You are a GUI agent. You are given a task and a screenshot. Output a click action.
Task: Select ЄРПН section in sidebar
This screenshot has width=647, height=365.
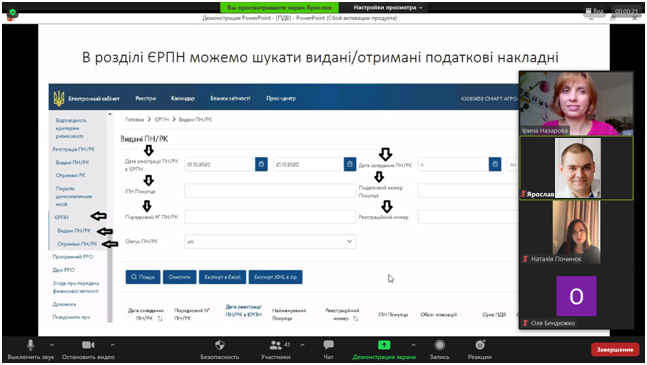pos(61,217)
